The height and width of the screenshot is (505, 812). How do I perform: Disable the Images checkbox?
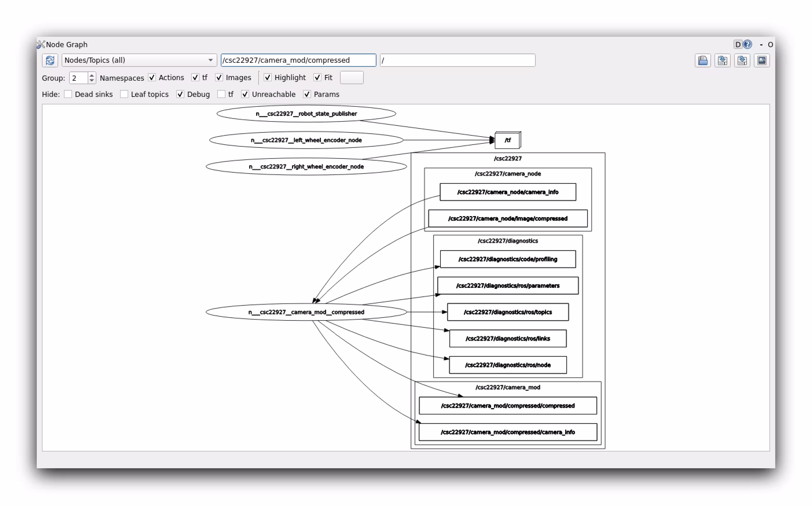pos(219,78)
